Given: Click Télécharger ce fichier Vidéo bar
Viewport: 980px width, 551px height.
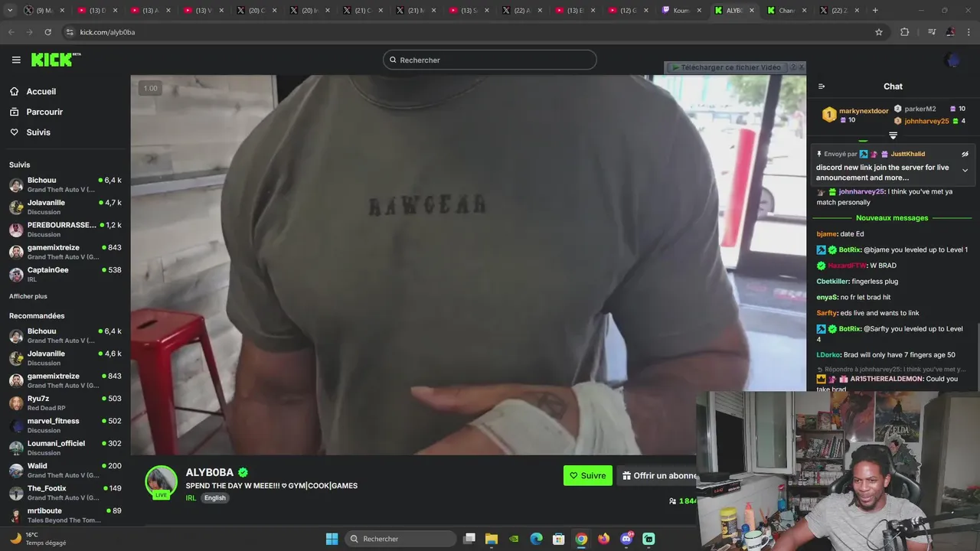Looking at the screenshot, I should pyautogui.click(x=727, y=67).
